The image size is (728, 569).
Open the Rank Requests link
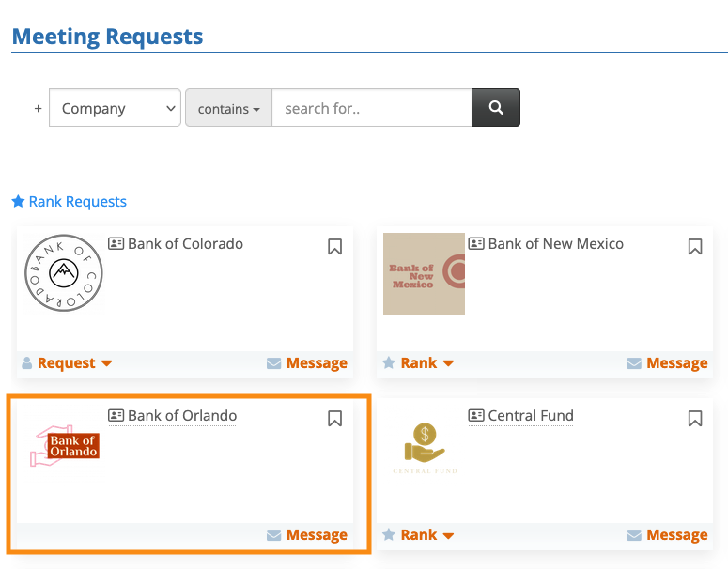point(69,202)
